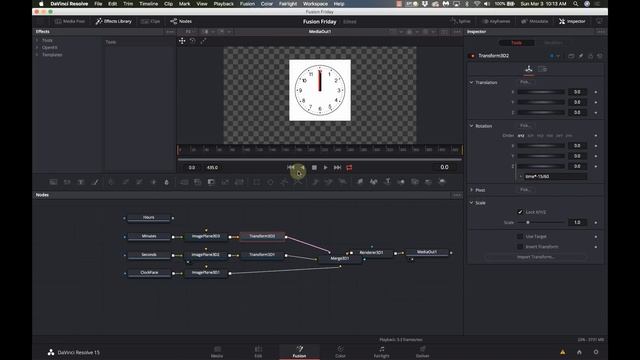Open the Keyframes panel

click(x=496, y=21)
